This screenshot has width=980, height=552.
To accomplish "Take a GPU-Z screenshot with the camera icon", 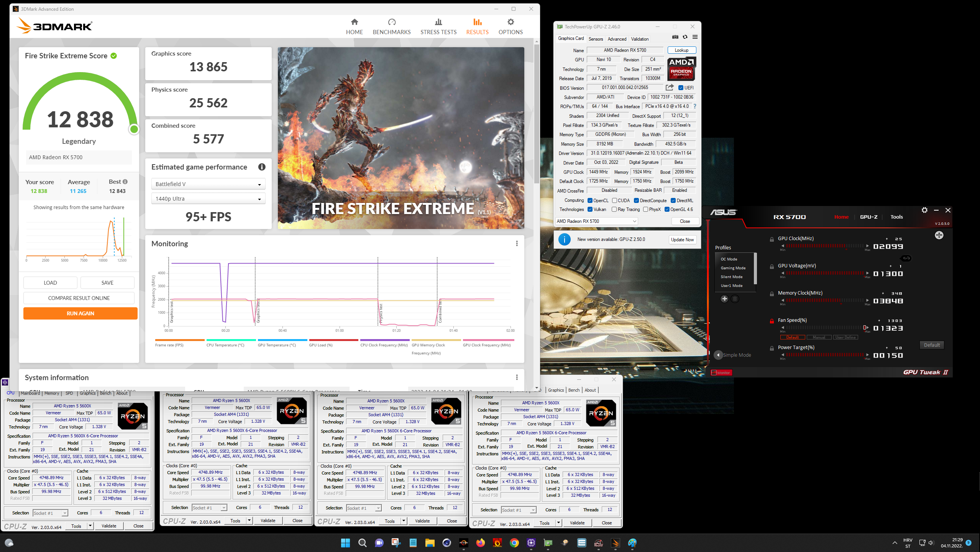I will point(675,37).
